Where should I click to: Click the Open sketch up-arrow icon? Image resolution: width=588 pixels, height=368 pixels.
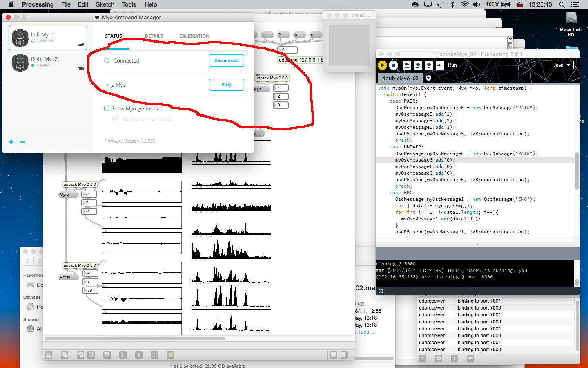(x=418, y=65)
